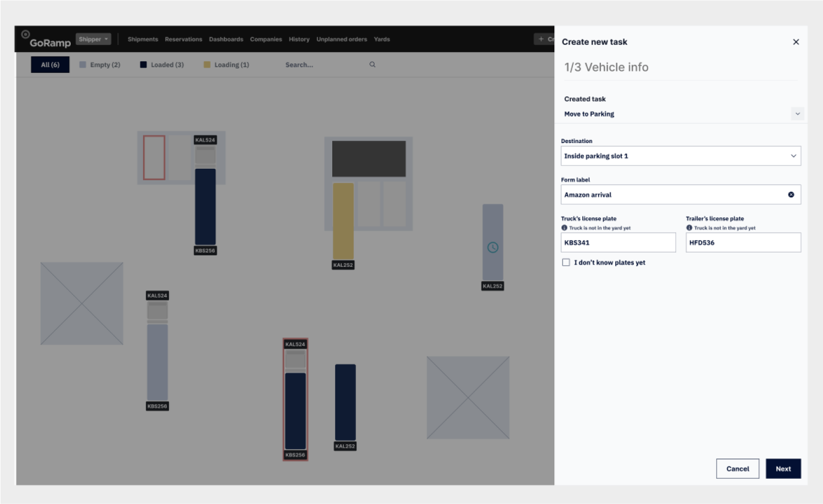Filter yard by Empty (2)
823x504 pixels.
99,65
